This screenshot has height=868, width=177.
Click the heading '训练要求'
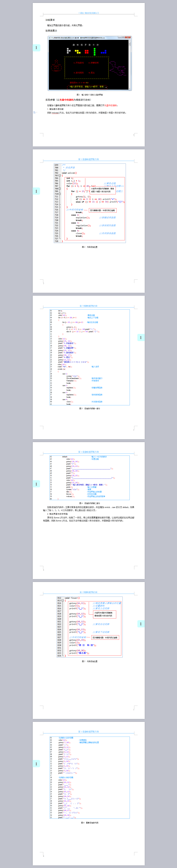(50, 20)
